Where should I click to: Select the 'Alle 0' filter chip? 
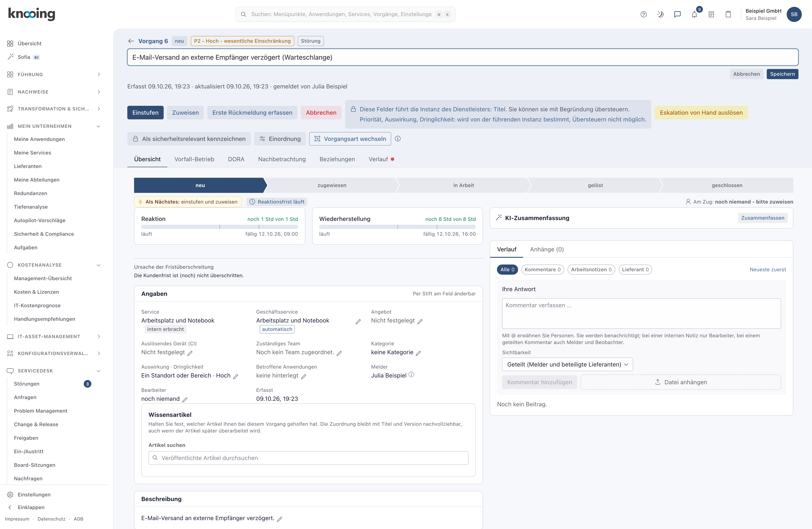tap(507, 269)
